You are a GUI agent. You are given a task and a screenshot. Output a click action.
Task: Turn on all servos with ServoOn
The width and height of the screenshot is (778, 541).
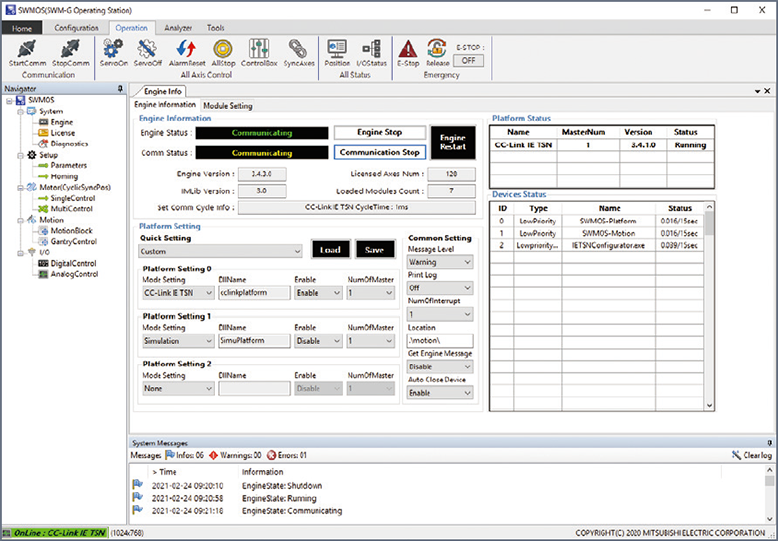pos(114,53)
